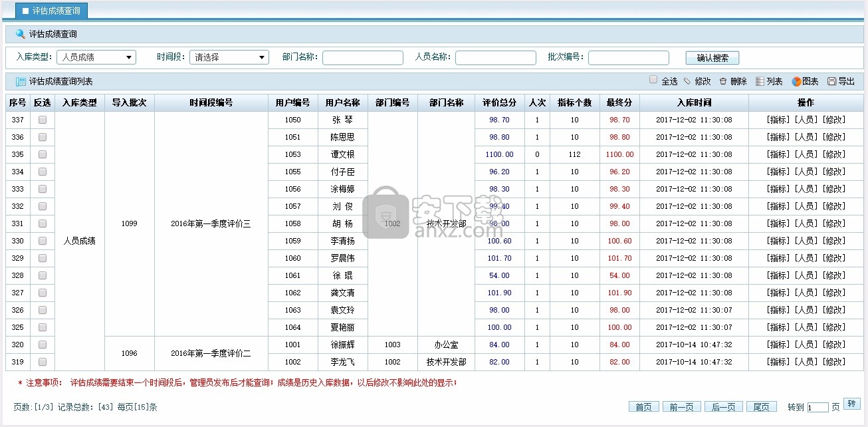Go to 后一页 next page
The image size is (868, 427).
(724, 407)
